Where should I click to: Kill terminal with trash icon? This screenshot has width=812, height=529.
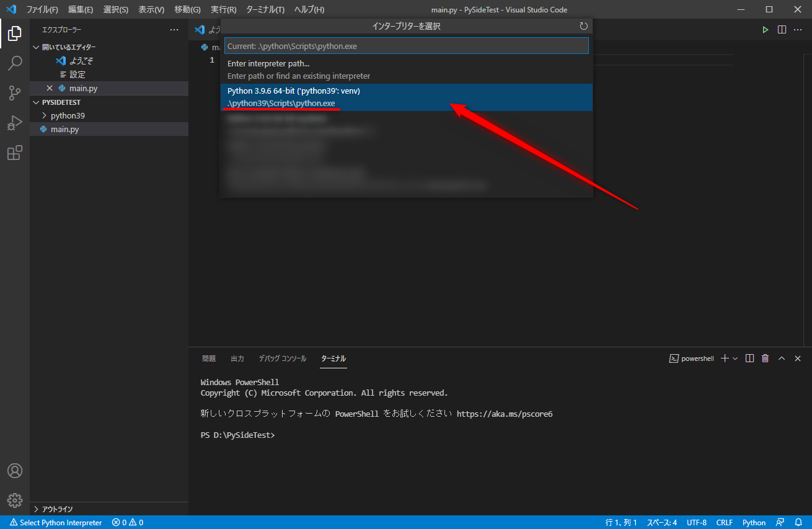(x=766, y=358)
